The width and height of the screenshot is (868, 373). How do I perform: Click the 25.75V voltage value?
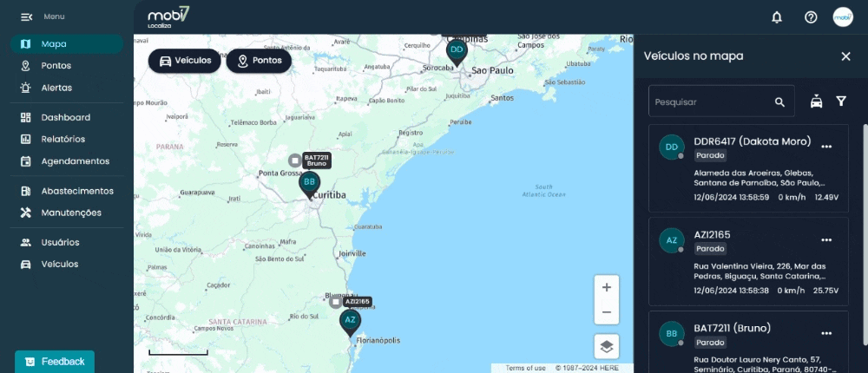826,291
